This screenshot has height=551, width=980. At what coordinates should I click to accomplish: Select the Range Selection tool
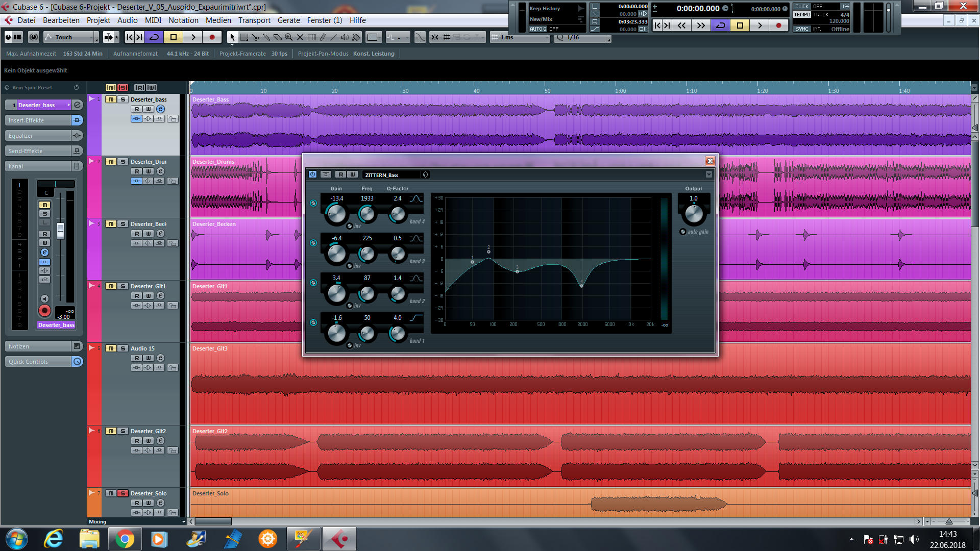[x=244, y=37]
